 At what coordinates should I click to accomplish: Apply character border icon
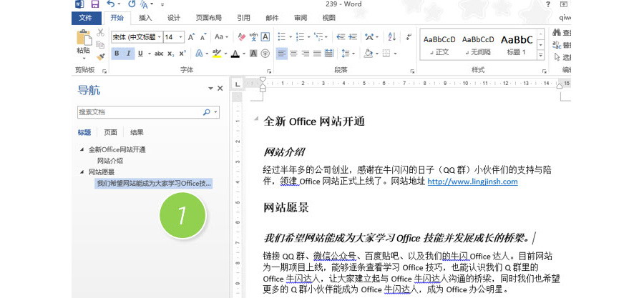click(x=265, y=37)
